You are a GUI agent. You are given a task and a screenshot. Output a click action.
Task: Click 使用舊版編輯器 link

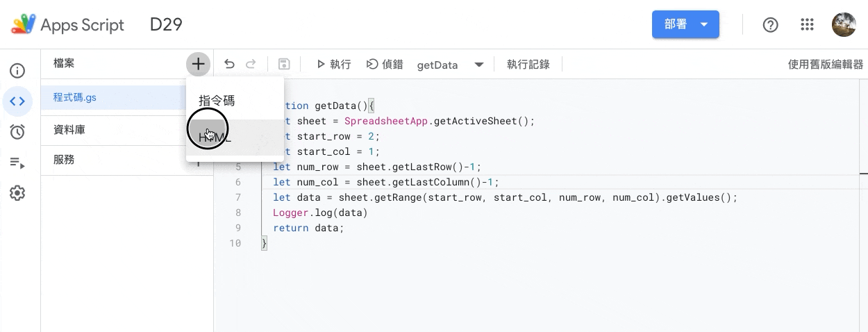825,65
